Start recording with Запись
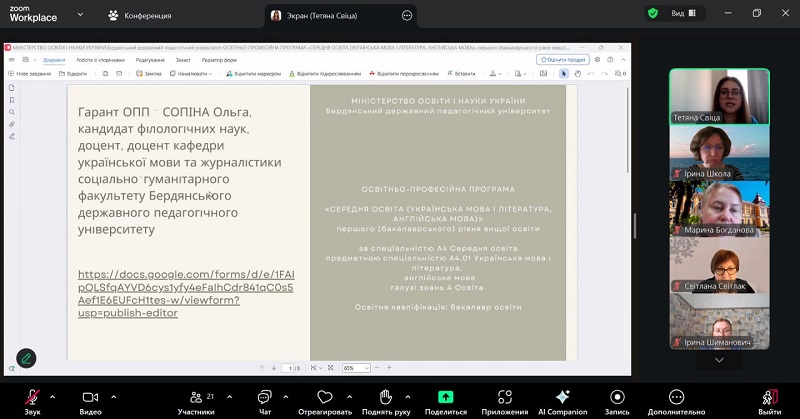 point(617,396)
